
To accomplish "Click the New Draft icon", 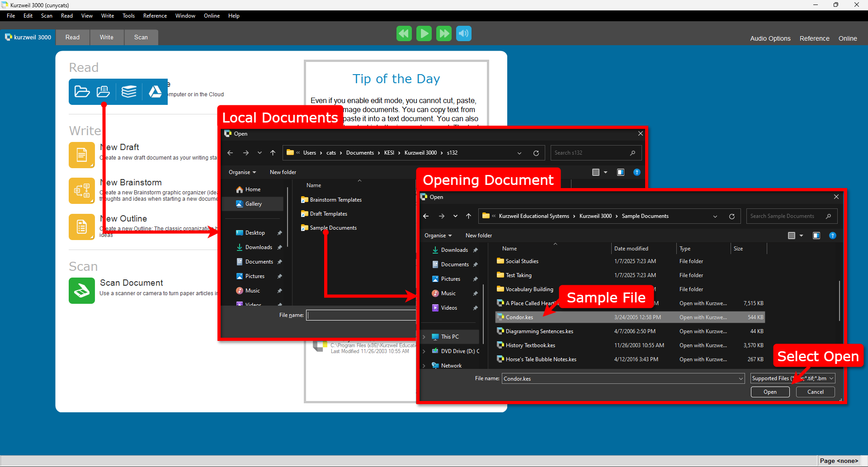I will point(82,155).
